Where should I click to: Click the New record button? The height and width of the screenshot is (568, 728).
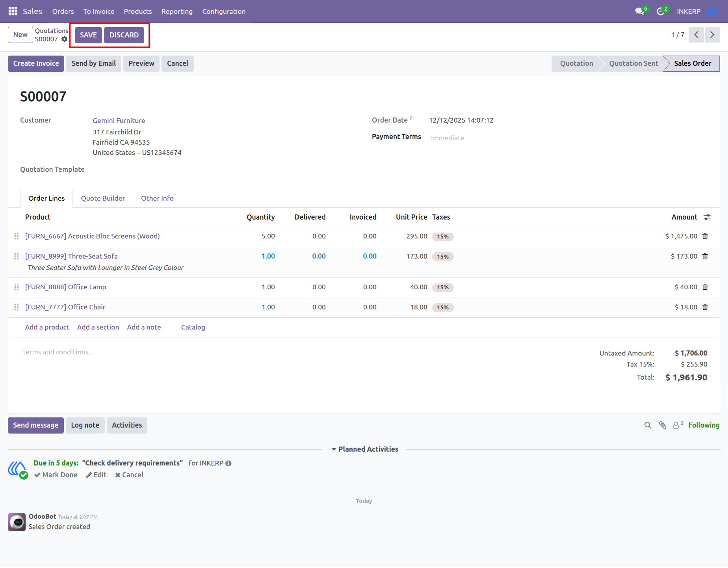20,35
